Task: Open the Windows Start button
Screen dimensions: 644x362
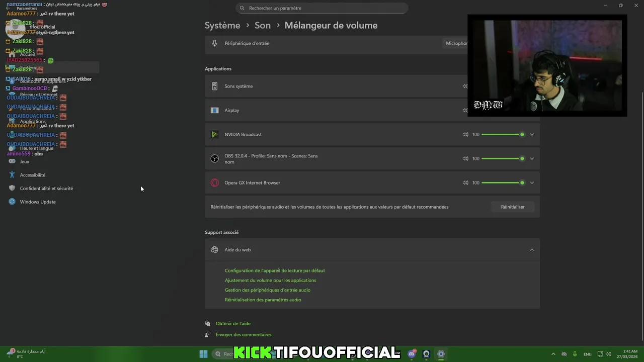Action: click(x=203, y=354)
